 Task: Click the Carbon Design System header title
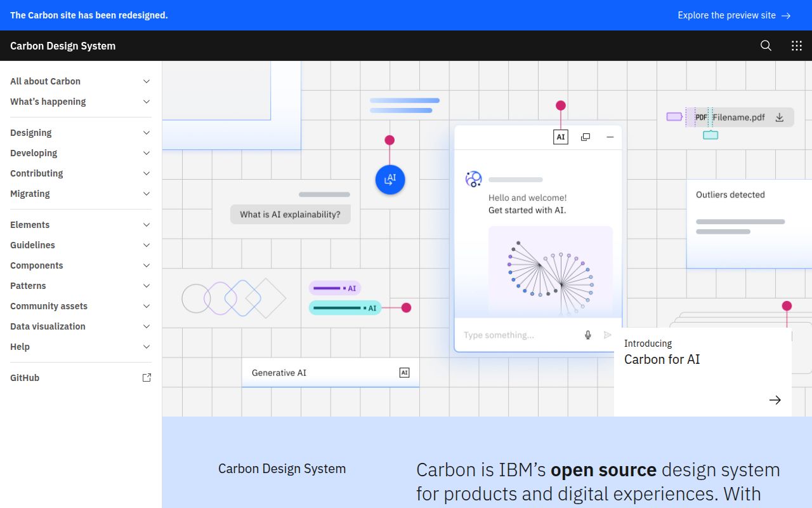tap(63, 46)
